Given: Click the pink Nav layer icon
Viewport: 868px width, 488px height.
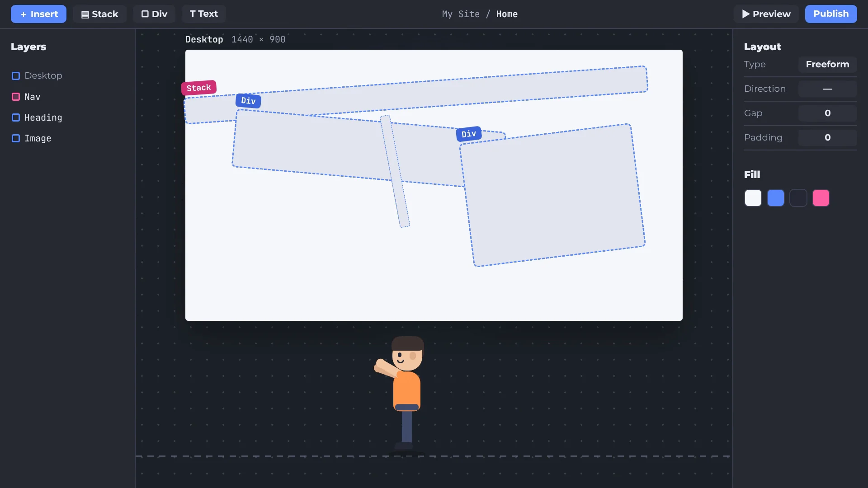Looking at the screenshot, I should point(16,97).
